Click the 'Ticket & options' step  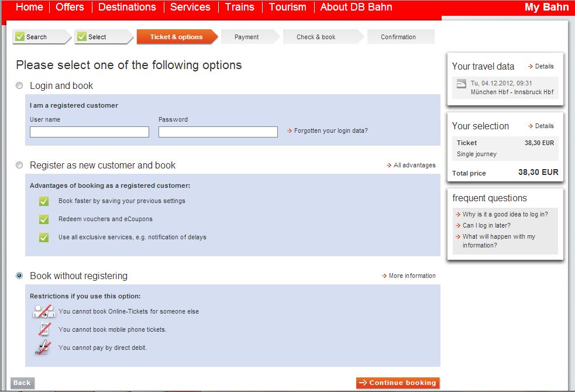tap(177, 37)
